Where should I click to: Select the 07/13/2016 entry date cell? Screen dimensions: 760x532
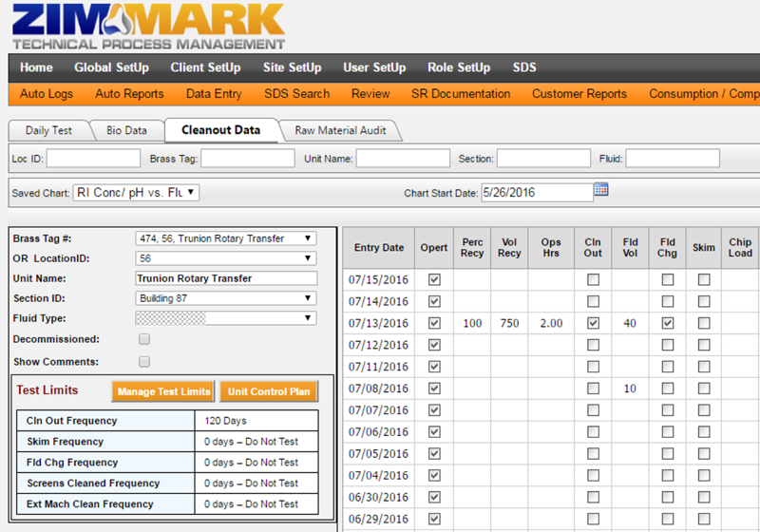tap(378, 323)
